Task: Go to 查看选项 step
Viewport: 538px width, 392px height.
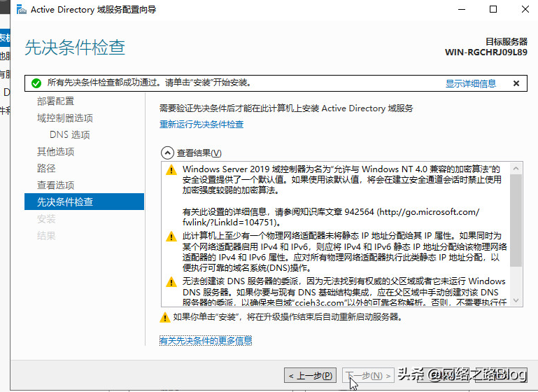Action: (55, 185)
